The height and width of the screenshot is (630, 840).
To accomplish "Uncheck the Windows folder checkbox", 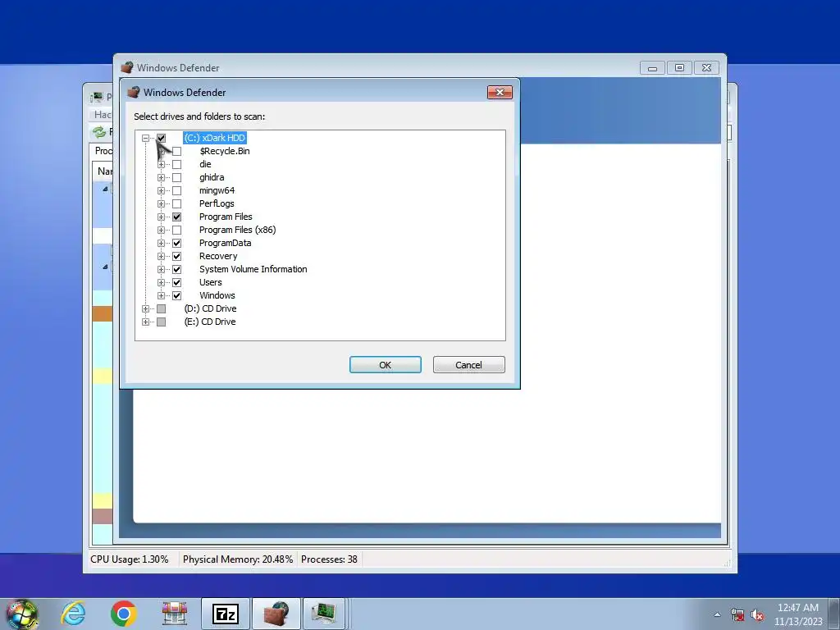I will click(x=177, y=295).
